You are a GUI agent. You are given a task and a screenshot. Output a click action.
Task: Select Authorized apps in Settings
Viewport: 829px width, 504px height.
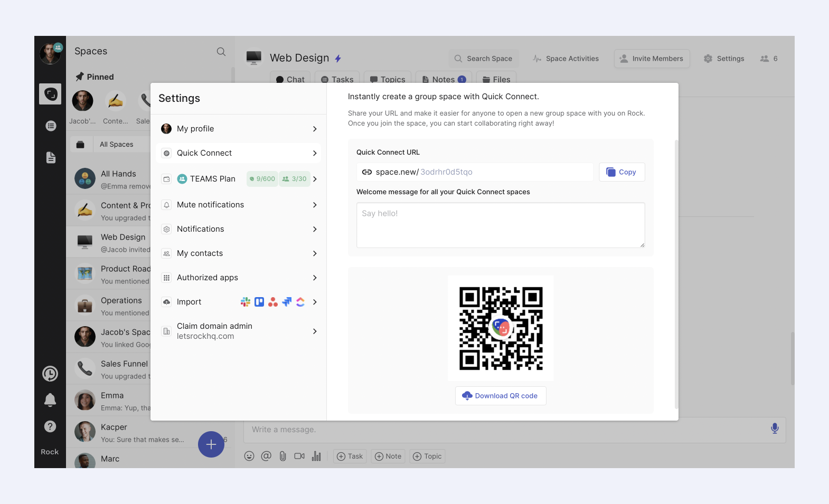coord(239,278)
